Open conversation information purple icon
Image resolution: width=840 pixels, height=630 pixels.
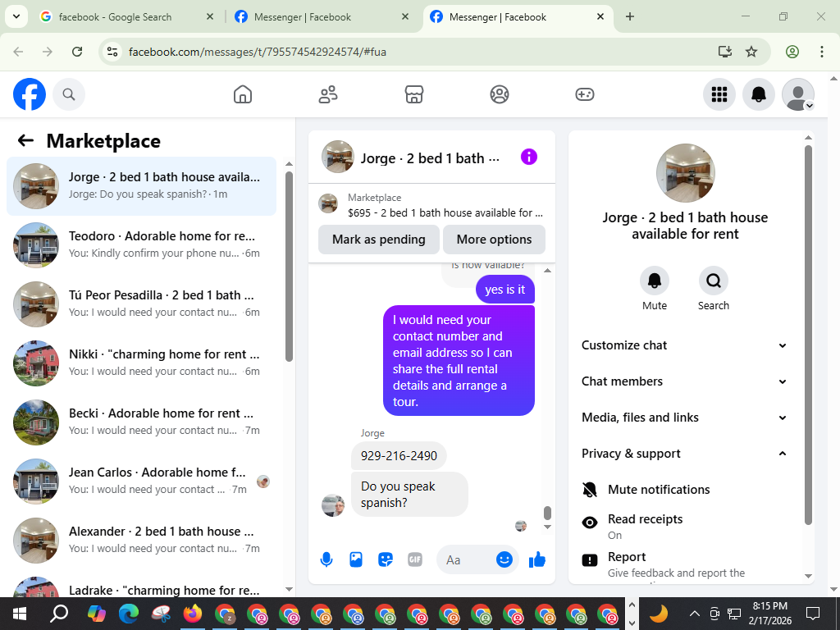point(529,157)
